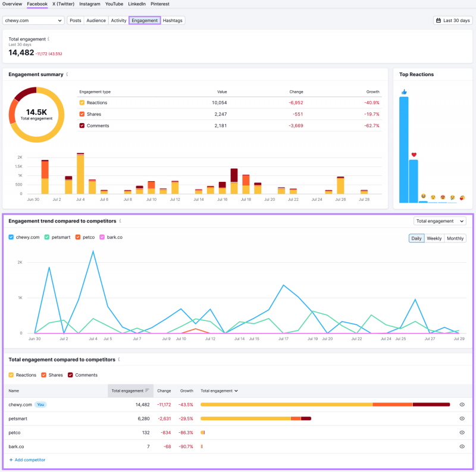Switch to the Audience sub-tab

click(x=96, y=20)
